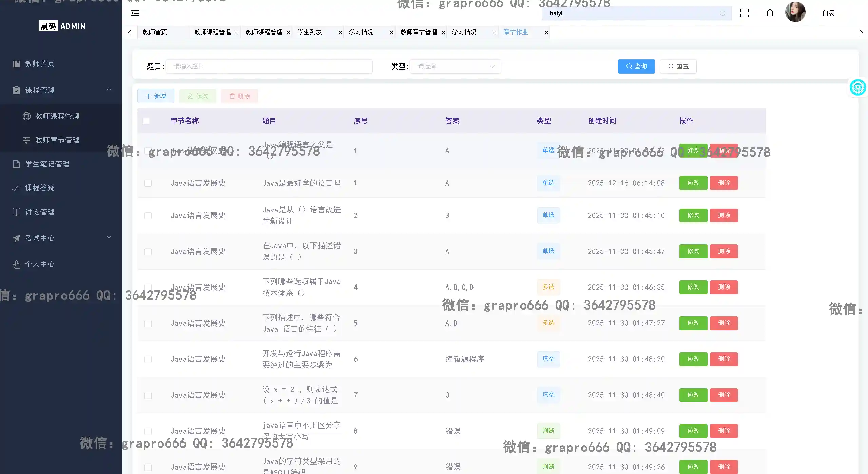Image resolution: width=868 pixels, height=474 pixels.
Task: Open the 类型 dropdown selector
Action: (x=455, y=66)
